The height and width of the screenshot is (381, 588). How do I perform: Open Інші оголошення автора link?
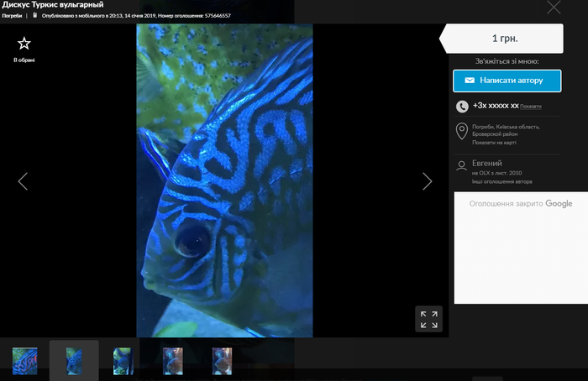pos(501,181)
